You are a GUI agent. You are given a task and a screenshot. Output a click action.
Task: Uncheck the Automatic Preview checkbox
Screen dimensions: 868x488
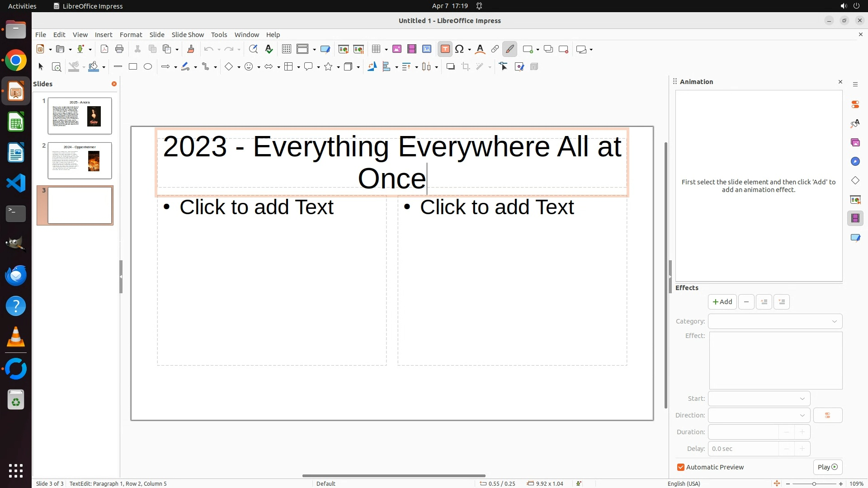pyautogui.click(x=681, y=467)
